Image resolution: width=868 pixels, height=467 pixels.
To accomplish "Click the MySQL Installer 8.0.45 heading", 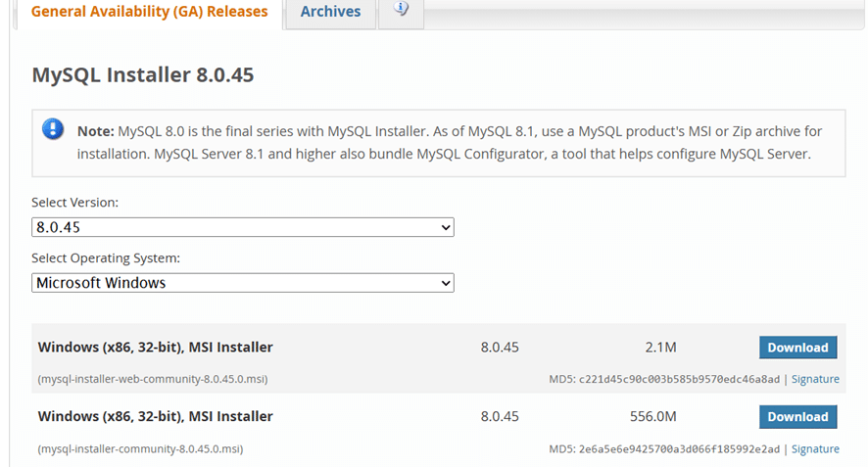I will (x=143, y=75).
